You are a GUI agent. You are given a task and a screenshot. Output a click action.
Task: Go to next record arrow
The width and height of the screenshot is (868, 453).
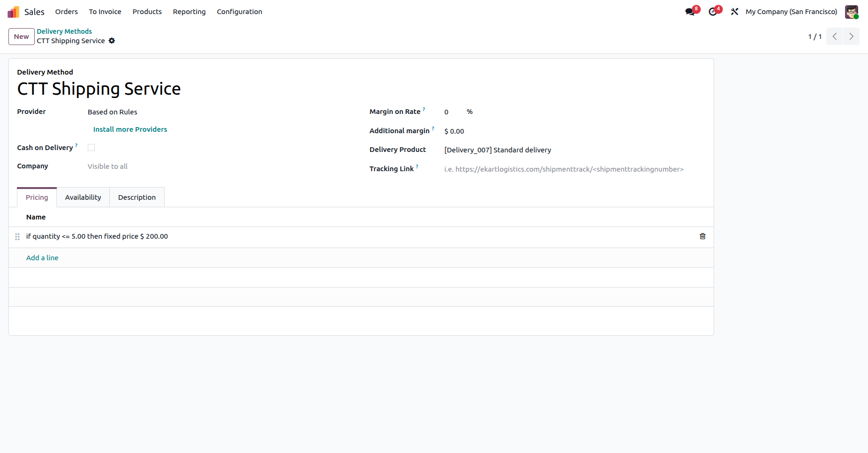(x=851, y=37)
